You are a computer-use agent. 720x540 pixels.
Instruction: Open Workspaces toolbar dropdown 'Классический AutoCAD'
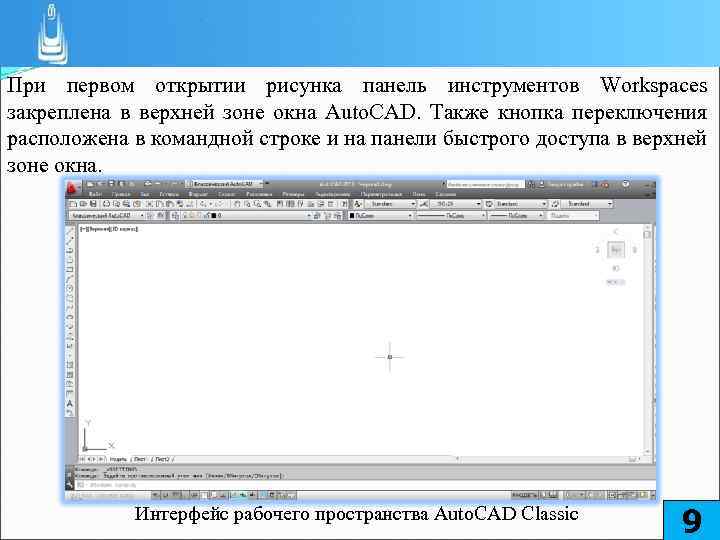point(107,215)
